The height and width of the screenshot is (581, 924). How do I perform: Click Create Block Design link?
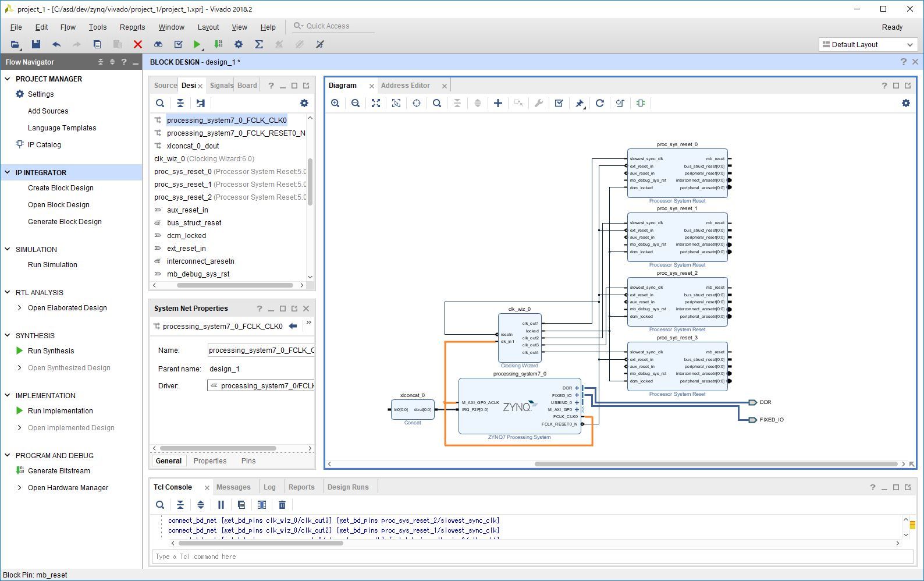[61, 188]
